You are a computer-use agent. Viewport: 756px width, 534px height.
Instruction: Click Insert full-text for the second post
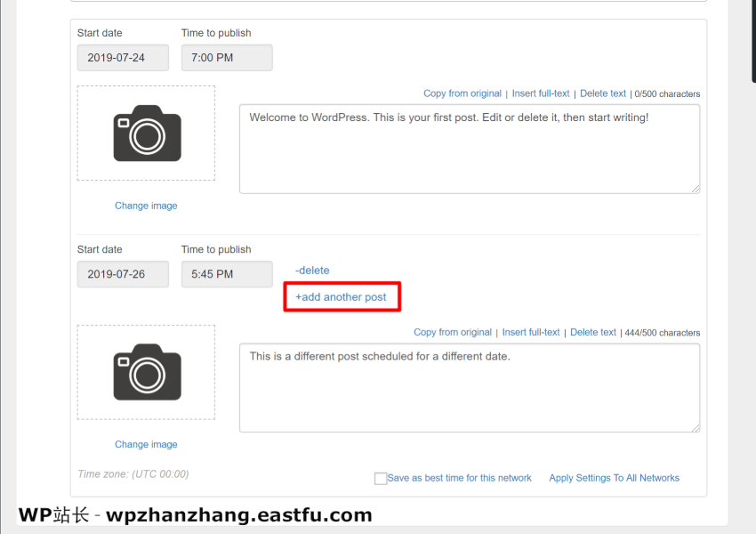pos(531,332)
